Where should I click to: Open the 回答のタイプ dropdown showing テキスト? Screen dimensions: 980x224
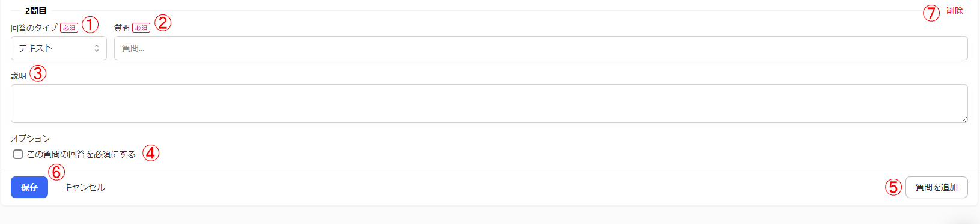pos(59,48)
